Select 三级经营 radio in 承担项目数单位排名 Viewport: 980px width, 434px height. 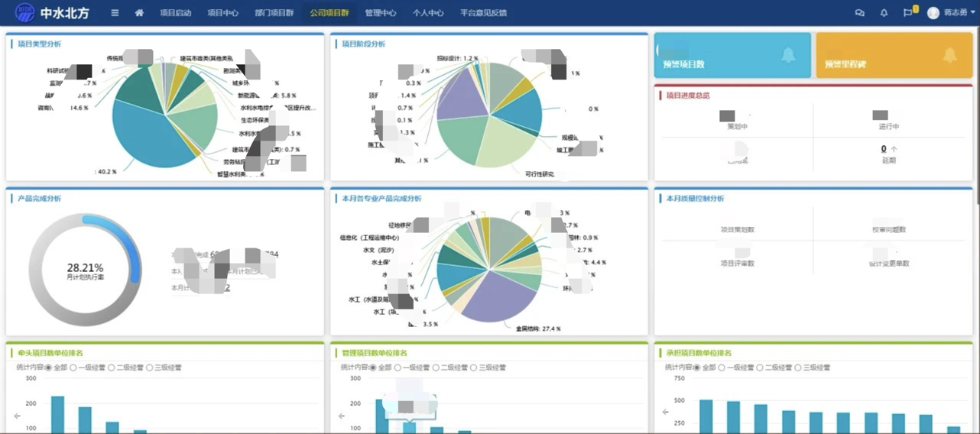coord(798,368)
